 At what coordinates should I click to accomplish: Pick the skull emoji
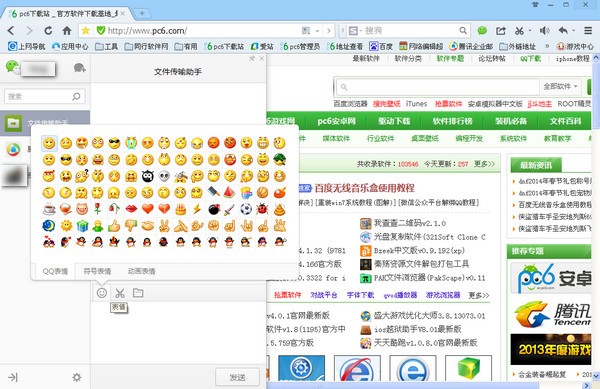point(164,176)
